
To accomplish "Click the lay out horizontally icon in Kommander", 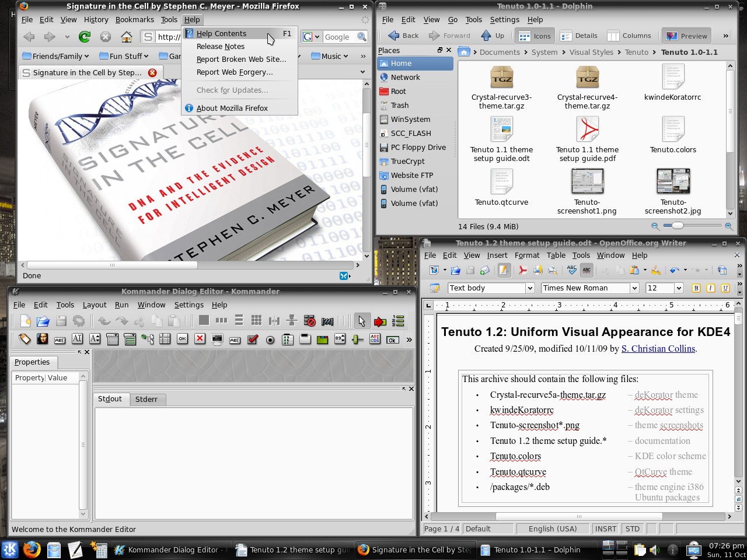I will pyautogui.click(x=221, y=320).
